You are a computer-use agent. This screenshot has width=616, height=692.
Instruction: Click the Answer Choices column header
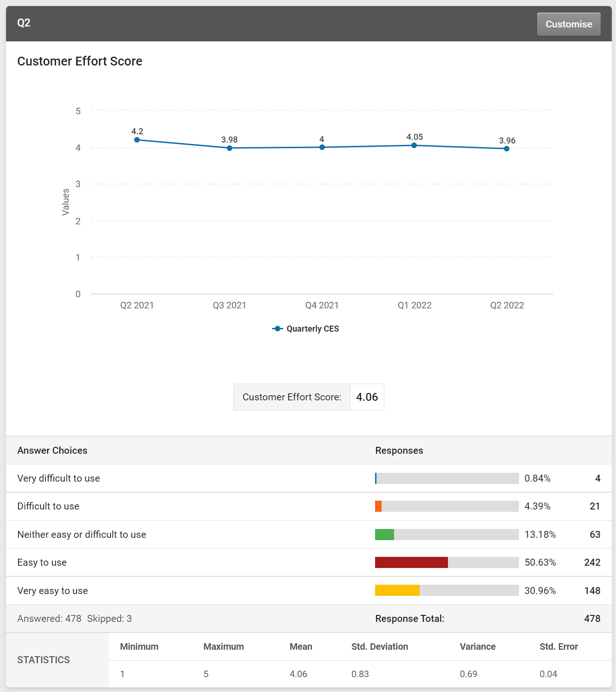click(x=52, y=450)
